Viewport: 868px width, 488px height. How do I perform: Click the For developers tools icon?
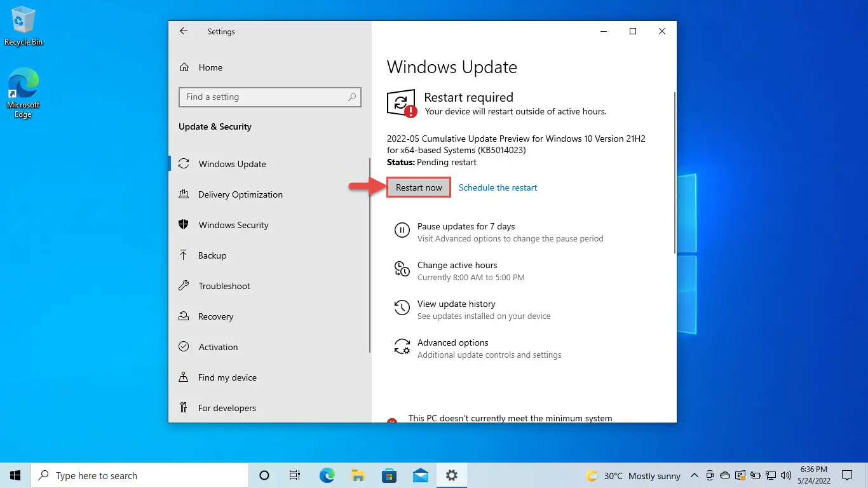pyautogui.click(x=184, y=408)
